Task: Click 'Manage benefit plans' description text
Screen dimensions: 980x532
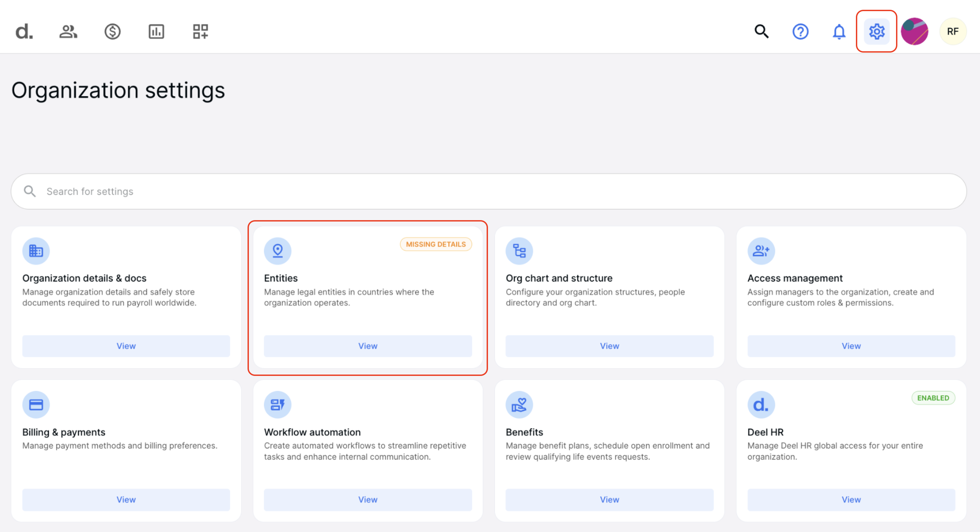Action: point(608,451)
